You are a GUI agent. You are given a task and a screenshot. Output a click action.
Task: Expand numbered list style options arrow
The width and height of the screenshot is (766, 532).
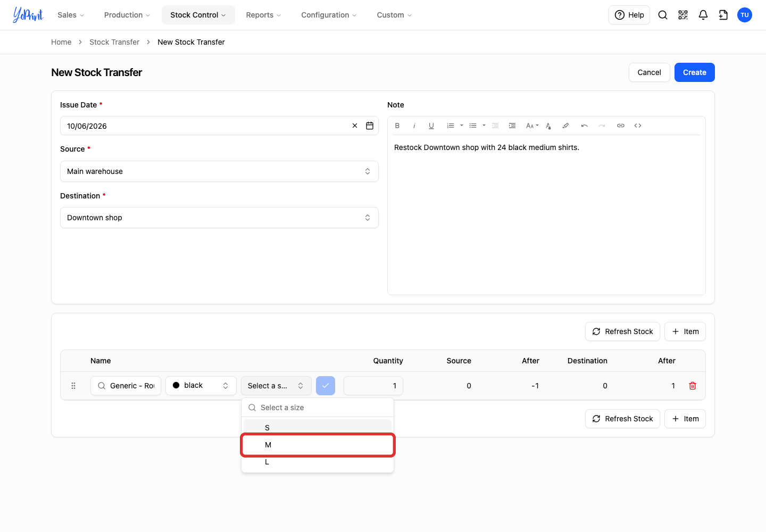(x=462, y=126)
